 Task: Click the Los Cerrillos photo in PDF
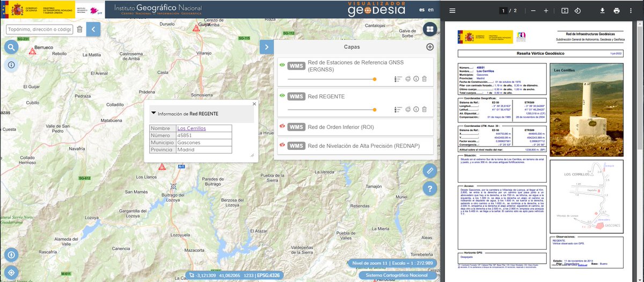click(x=586, y=110)
